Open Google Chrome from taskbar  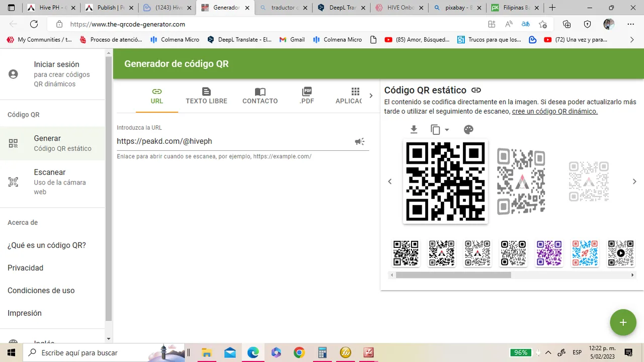299,352
